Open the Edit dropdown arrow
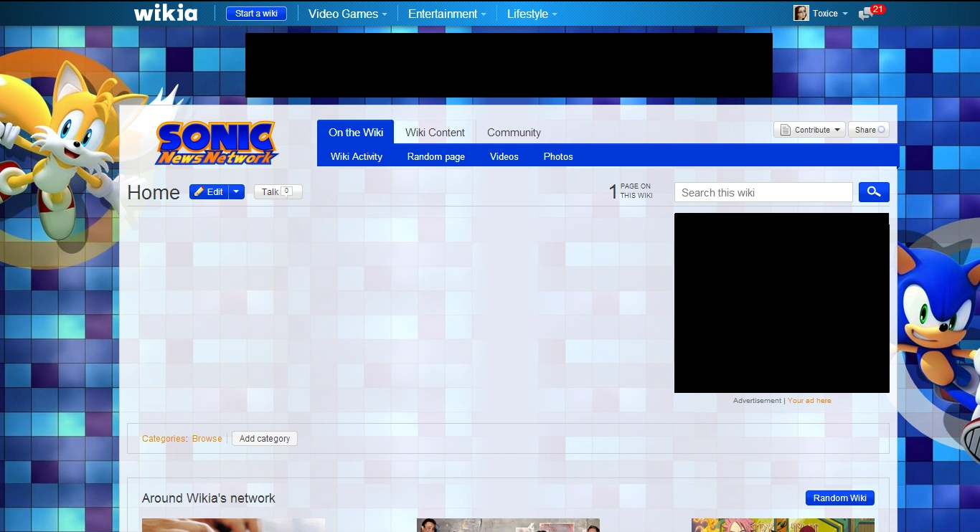Image resolution: width=980 pixels, height=532 pixels. 237,192
